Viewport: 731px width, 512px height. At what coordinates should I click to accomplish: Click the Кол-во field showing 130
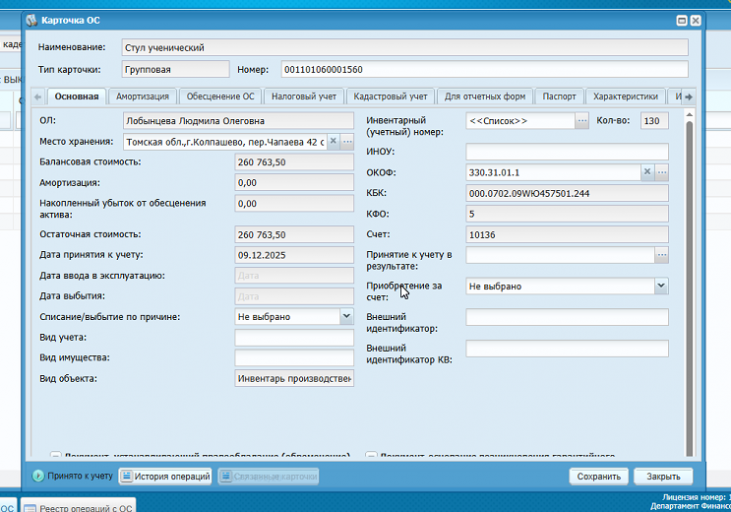point(654,121)
